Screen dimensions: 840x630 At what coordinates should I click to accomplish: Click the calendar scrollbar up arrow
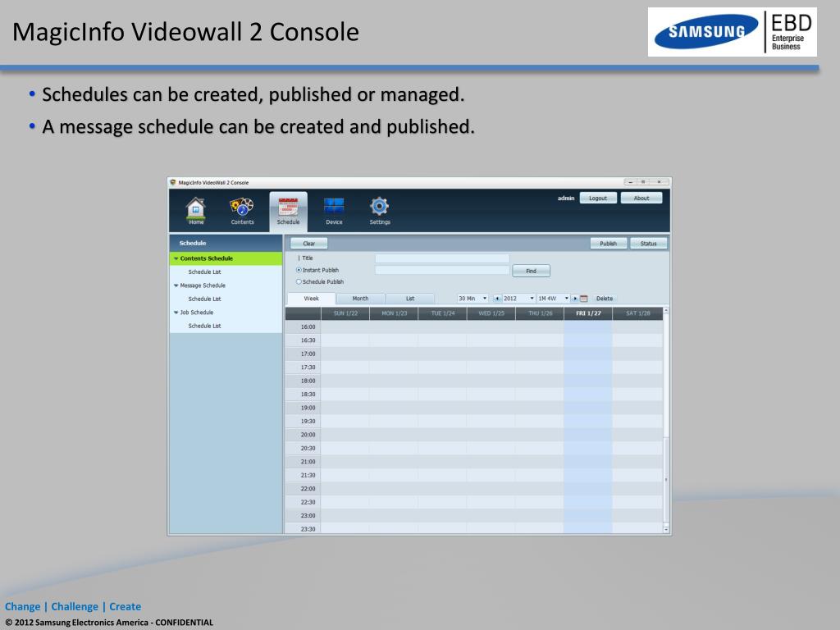(666, 310)
